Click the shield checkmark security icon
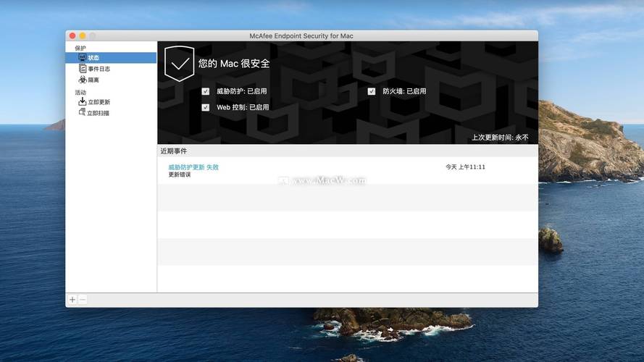 point(179,64)
